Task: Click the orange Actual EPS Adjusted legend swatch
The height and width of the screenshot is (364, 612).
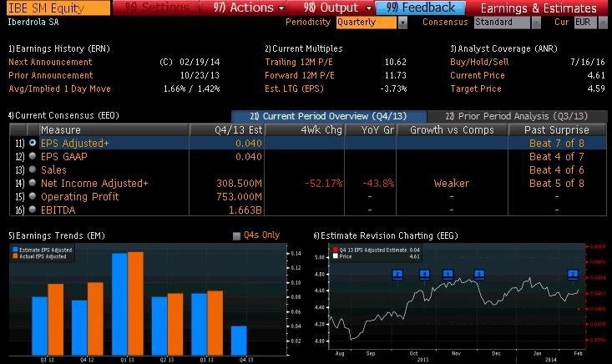Action: (x=15, y=256)
